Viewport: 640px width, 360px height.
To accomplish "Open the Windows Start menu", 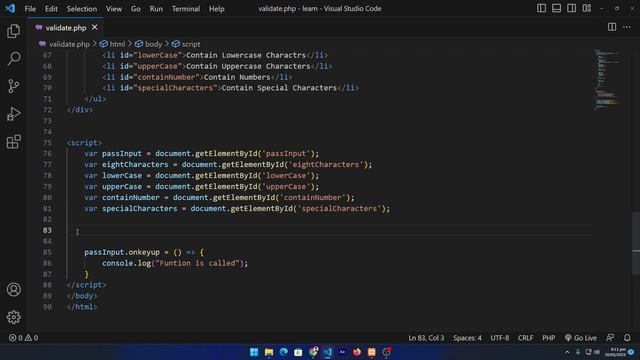I will [254, 352].
